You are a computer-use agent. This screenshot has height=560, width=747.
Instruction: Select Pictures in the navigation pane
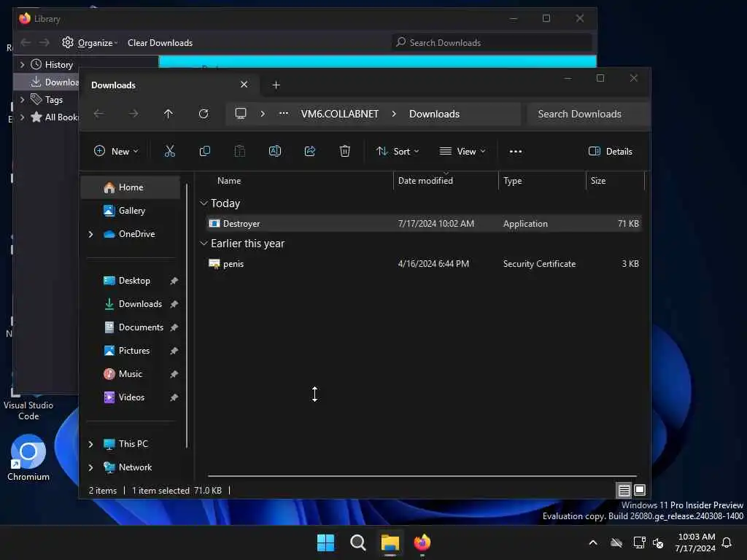pos(133,351)
